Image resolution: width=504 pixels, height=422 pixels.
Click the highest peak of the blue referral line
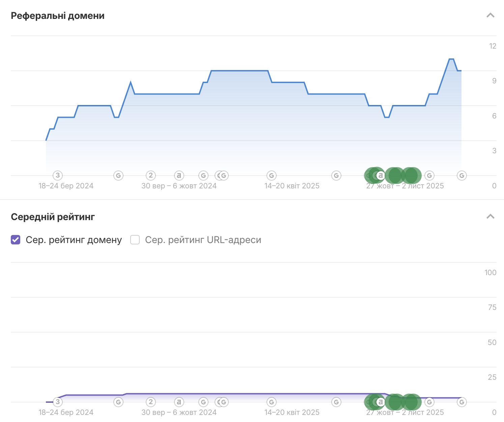(451, 59)
